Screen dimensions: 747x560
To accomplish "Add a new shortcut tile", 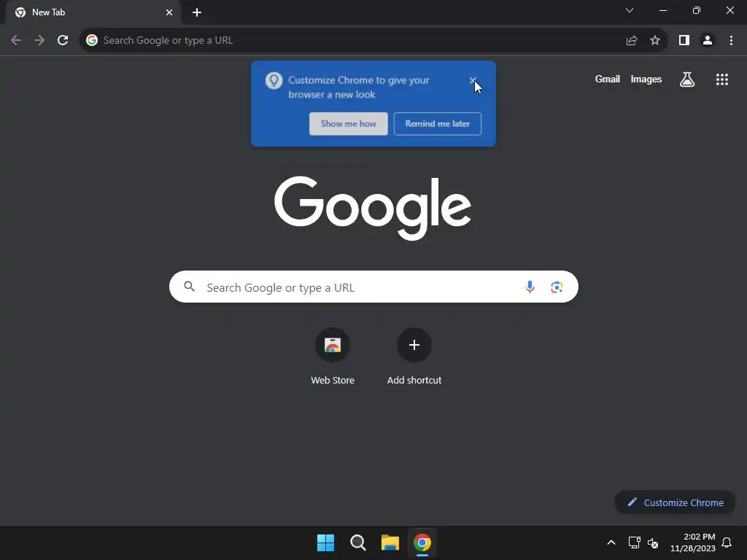I will click(414, 357).
